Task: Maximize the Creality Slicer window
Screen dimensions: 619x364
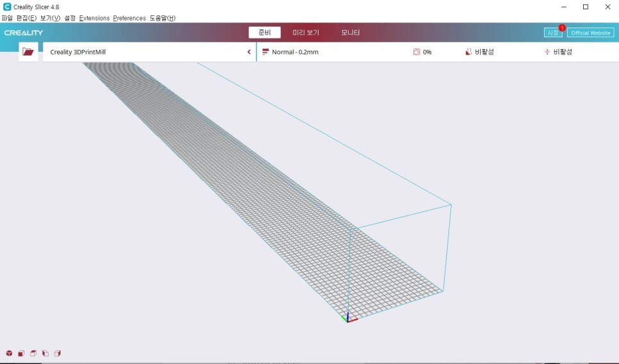Action: 586,6
